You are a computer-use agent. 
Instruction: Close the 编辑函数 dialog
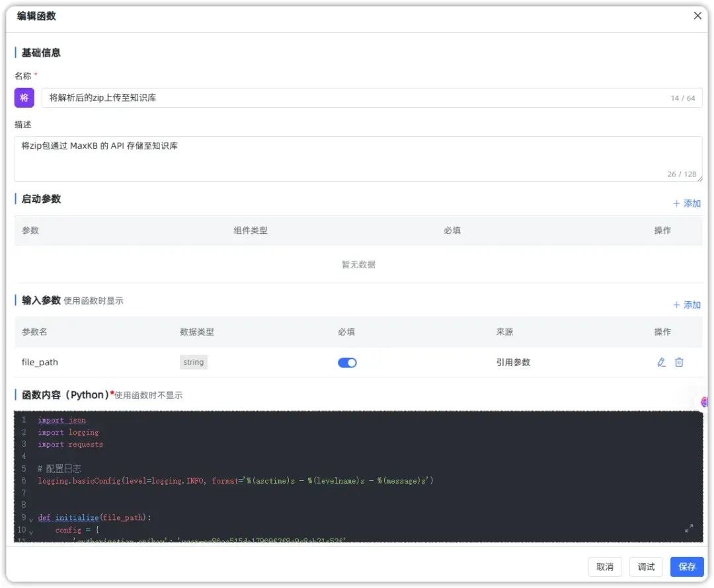[697, 15]
